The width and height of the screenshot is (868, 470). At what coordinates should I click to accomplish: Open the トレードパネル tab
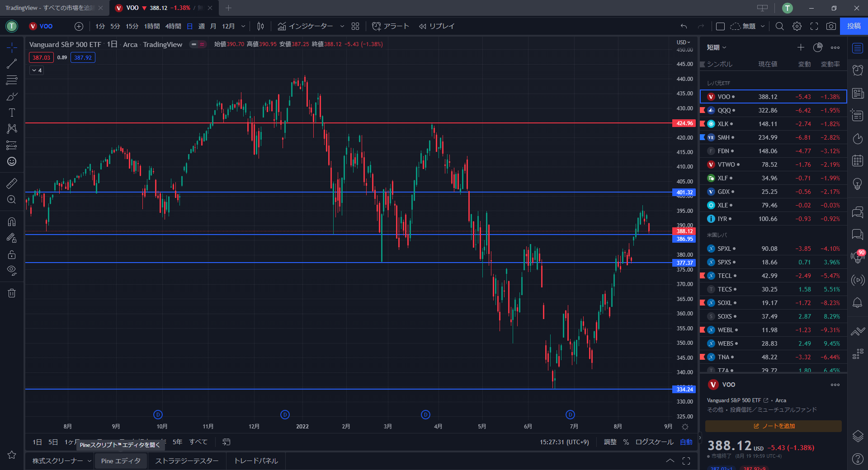coord(256,461)
